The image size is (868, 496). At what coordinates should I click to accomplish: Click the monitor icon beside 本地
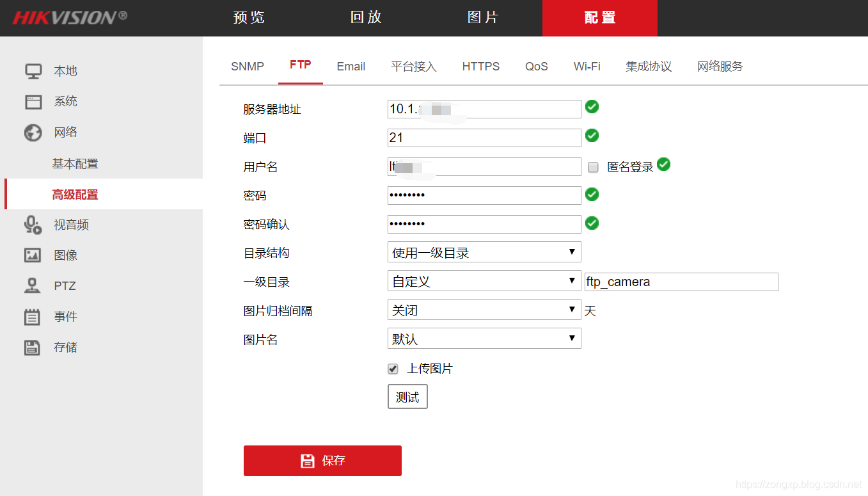pyautogui.click(x=33, y=71)
